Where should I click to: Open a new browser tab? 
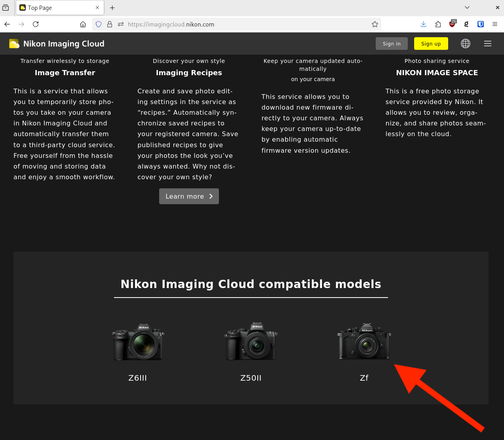click(112, 8)
